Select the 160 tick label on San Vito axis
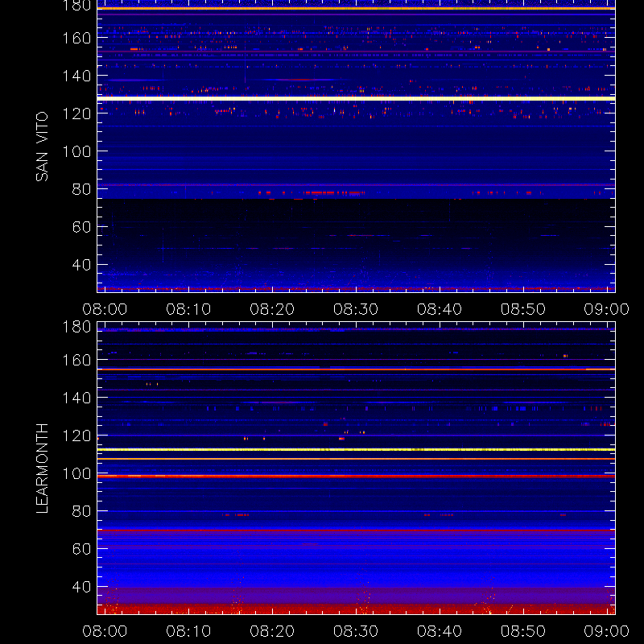This screenshot has width=644, height=644. [76, 38]
